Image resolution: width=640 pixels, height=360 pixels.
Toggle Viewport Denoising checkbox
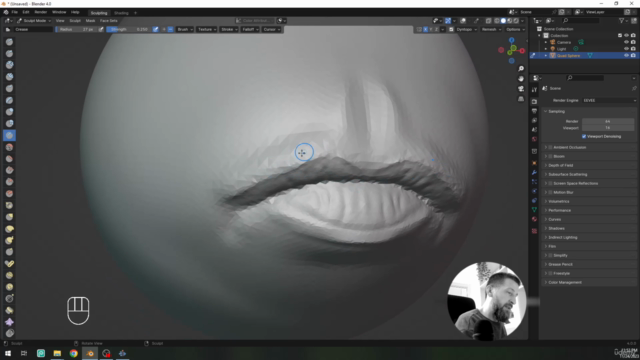[x=584, y=136]
